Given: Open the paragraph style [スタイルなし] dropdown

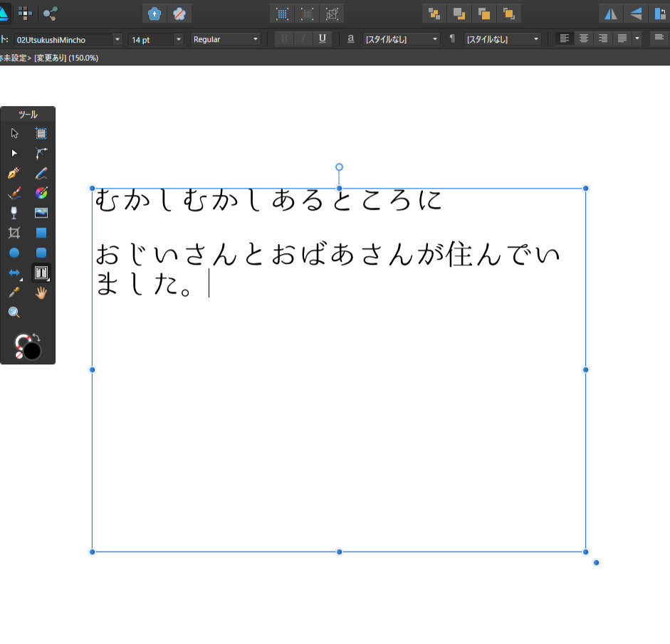Looking at the screenshot, I should coord(503,39).
